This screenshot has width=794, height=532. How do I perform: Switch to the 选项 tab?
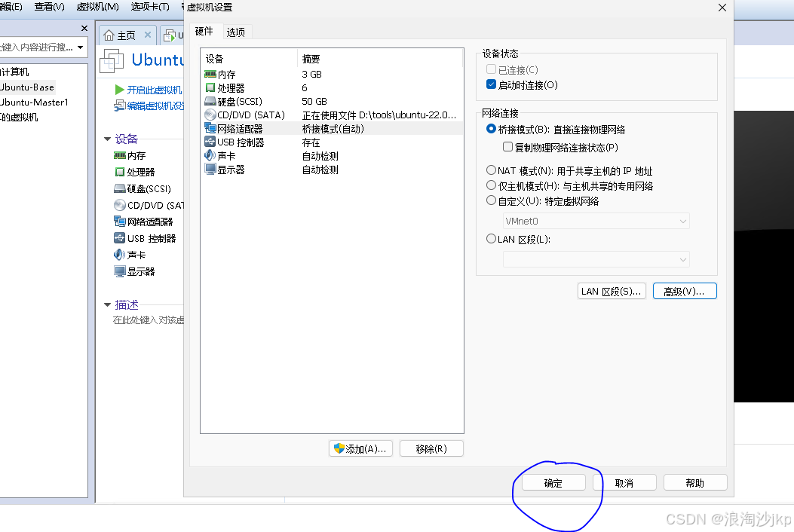235,32
